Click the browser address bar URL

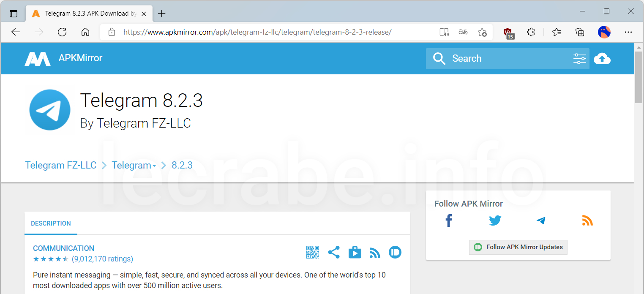[x=257, y=32]
